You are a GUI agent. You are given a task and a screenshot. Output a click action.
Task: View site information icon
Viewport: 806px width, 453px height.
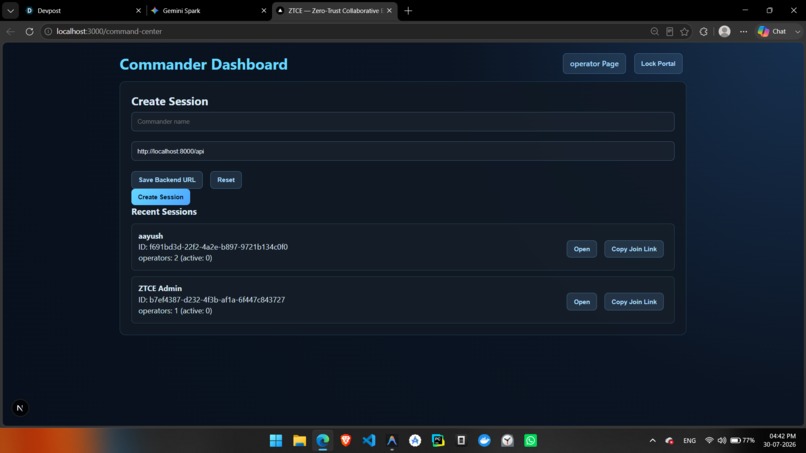point(48,31)
